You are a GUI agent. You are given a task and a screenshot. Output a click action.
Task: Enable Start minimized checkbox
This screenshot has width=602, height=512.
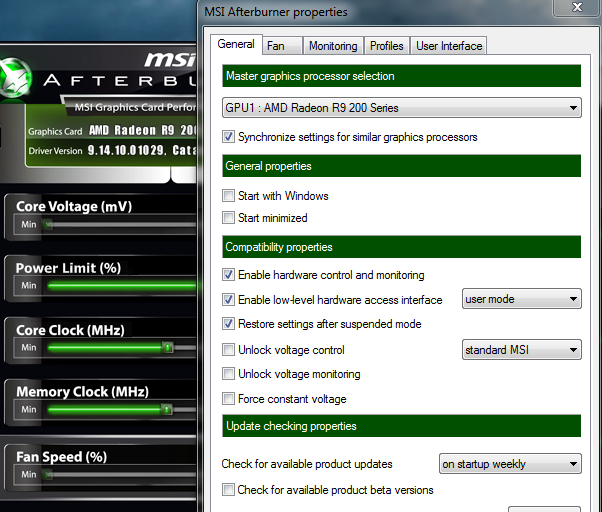click(x=228, y=218)
